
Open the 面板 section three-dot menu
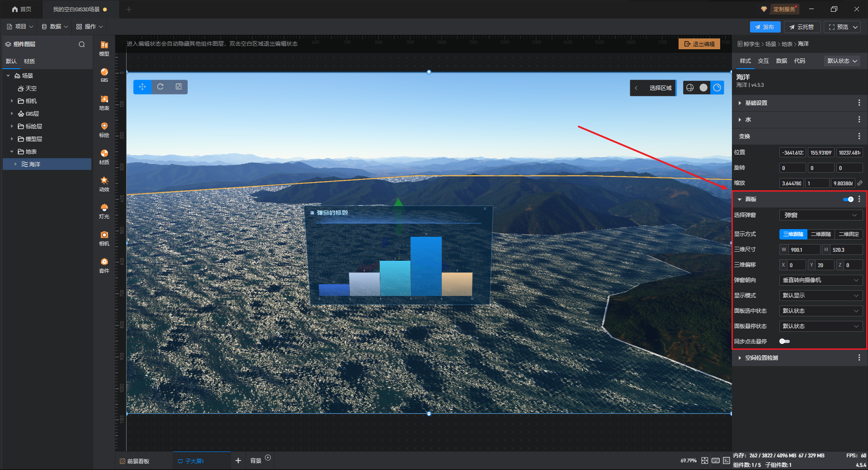tap(859, 199)
